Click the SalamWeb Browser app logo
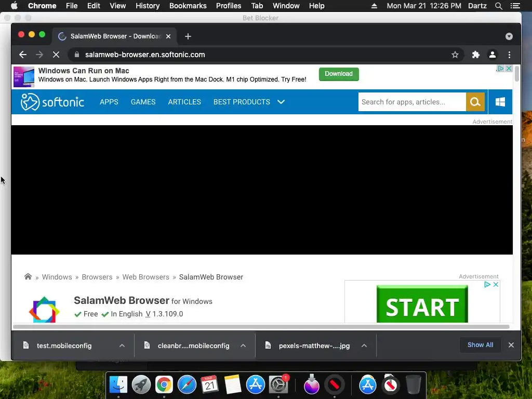The height and width of the screenshot is (399, 532). pyautogui.click(x=44, y=310)
